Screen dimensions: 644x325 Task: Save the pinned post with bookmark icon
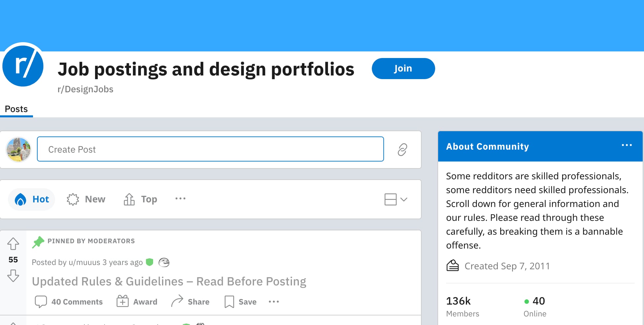(241, 302)
